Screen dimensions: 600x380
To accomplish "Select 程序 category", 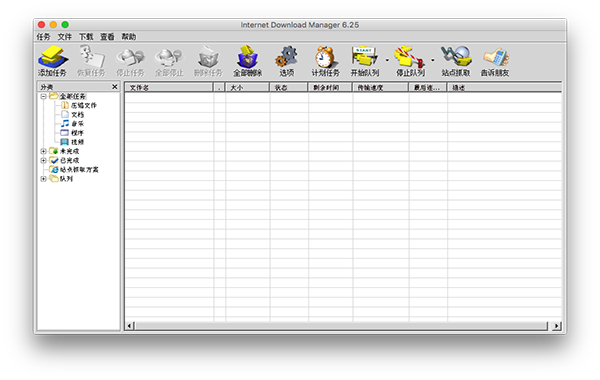I will 72,133.
